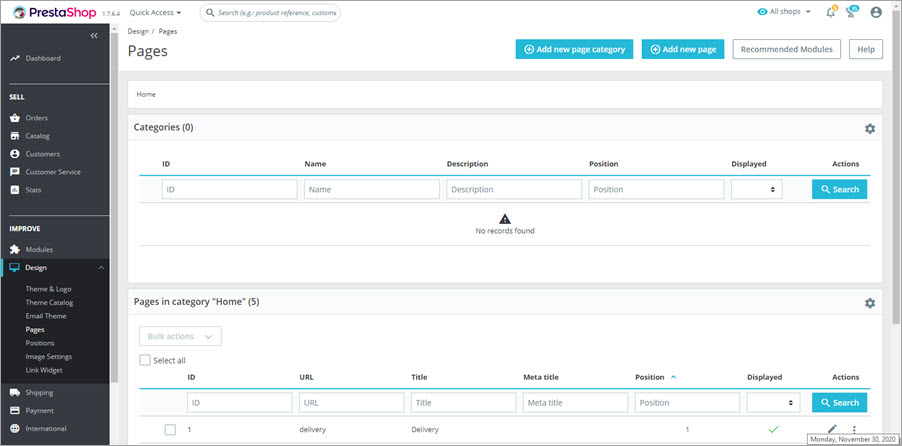
Task: Open the Displayed filter dropdown in Categories
Action: click(x=757, y=189)
